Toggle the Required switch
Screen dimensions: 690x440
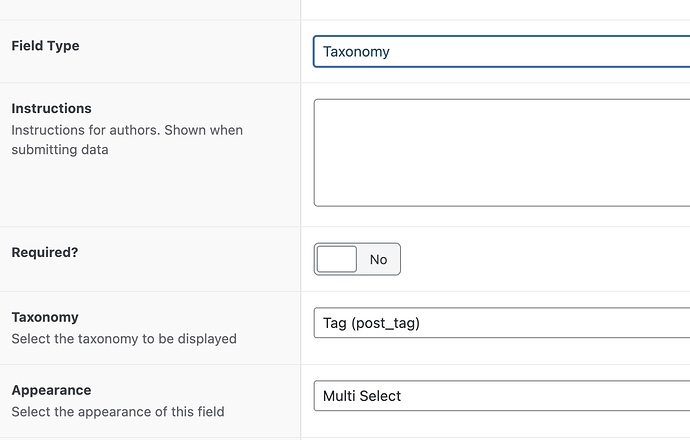coord(357,259)
